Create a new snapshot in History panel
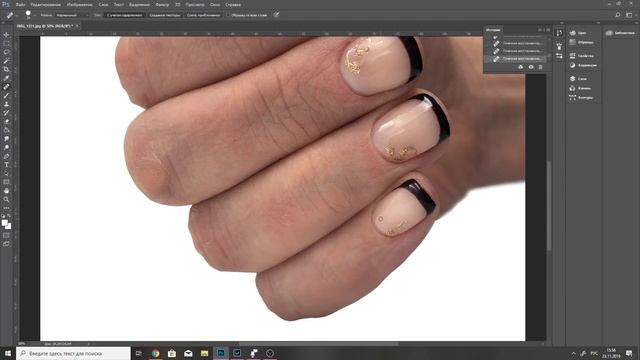This screenshot has width=640, height=360. [531, 67]
